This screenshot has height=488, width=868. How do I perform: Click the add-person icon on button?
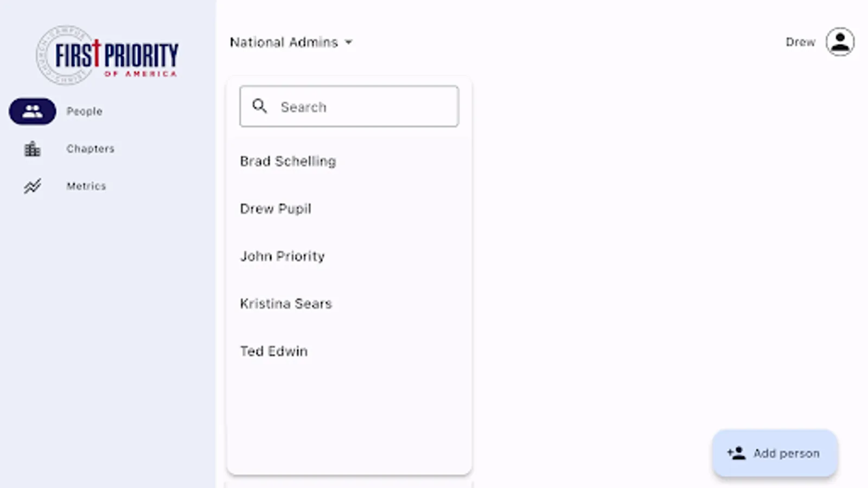pyautogui.click(x=736, y=453)
